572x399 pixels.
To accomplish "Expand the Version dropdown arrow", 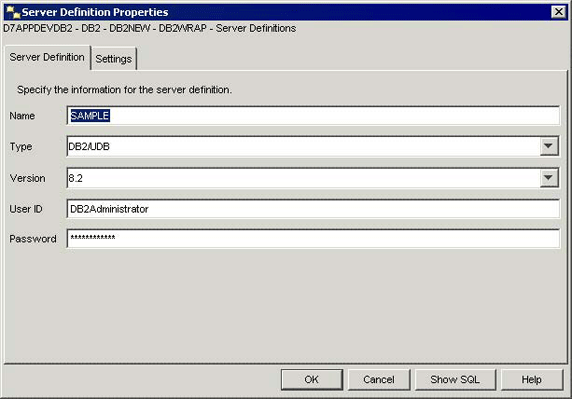I will [x=548, y=178].
